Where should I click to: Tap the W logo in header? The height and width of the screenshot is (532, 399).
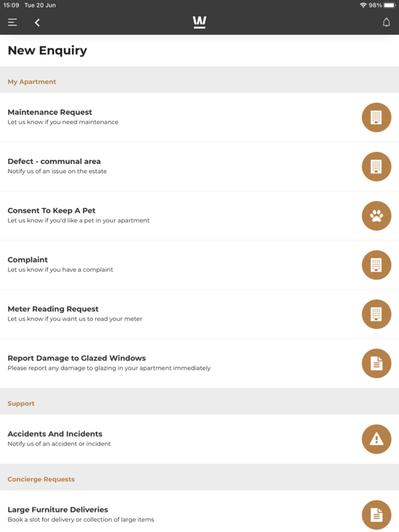(x=199, y=22)
